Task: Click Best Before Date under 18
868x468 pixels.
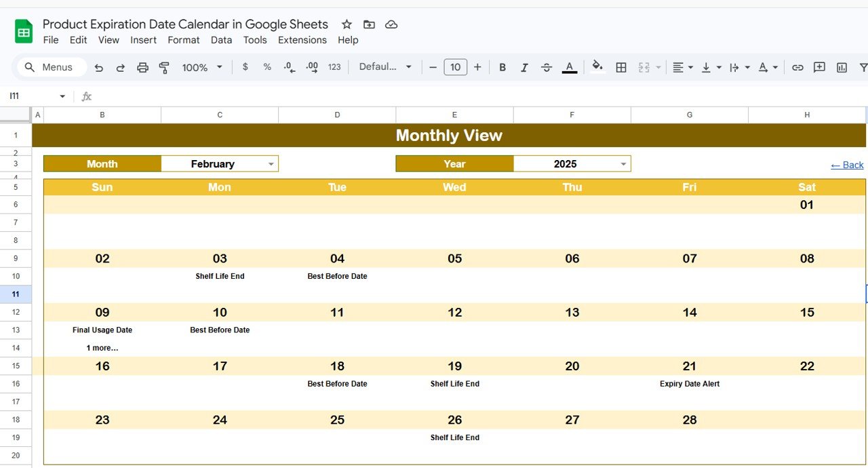Action: click(337, 384)
